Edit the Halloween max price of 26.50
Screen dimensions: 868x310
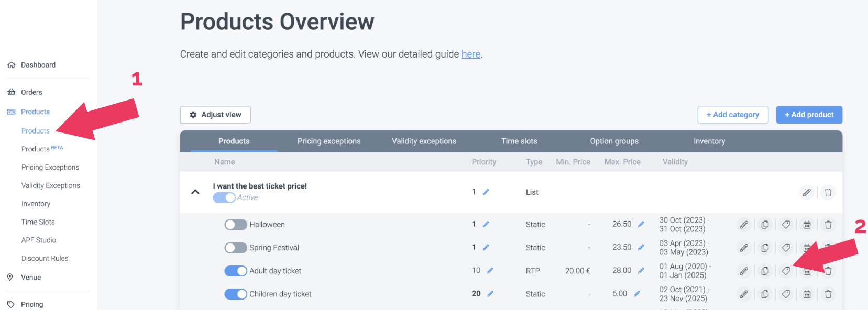[641, 224]
